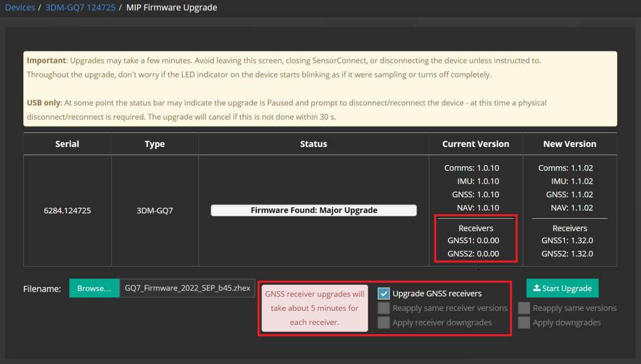Click the Serial column header
This screenshot has height=364, width=641.
(x=68, y=144)
